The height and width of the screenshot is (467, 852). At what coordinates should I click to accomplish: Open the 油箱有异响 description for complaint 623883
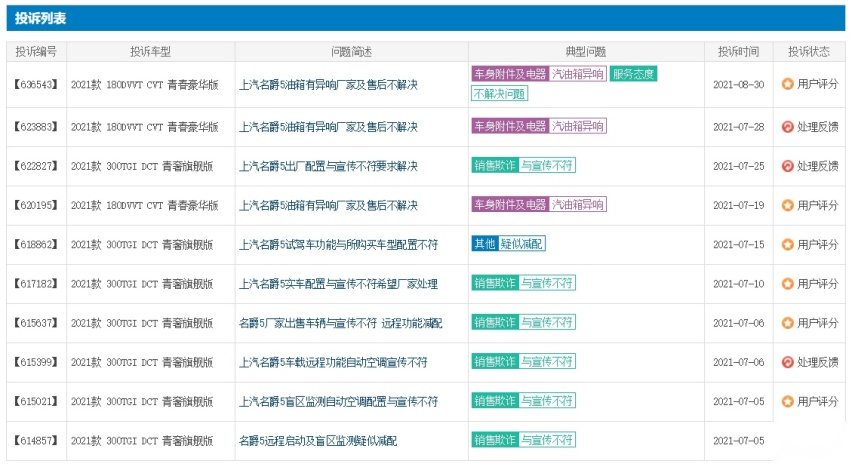coord(328,127)
